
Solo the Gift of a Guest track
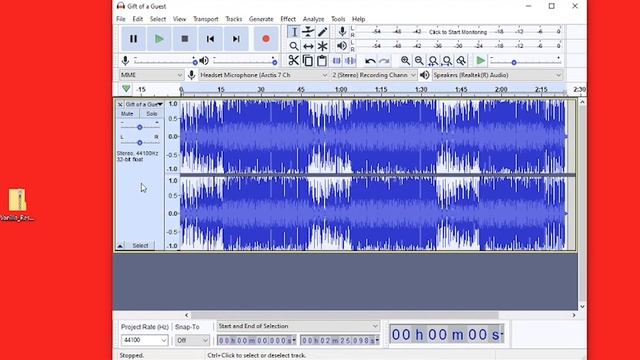pos(152,114)
